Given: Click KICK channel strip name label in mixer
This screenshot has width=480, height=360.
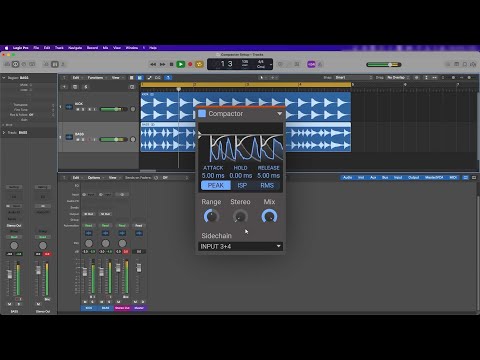Looking at the screenshot, I should coord(89,308).
